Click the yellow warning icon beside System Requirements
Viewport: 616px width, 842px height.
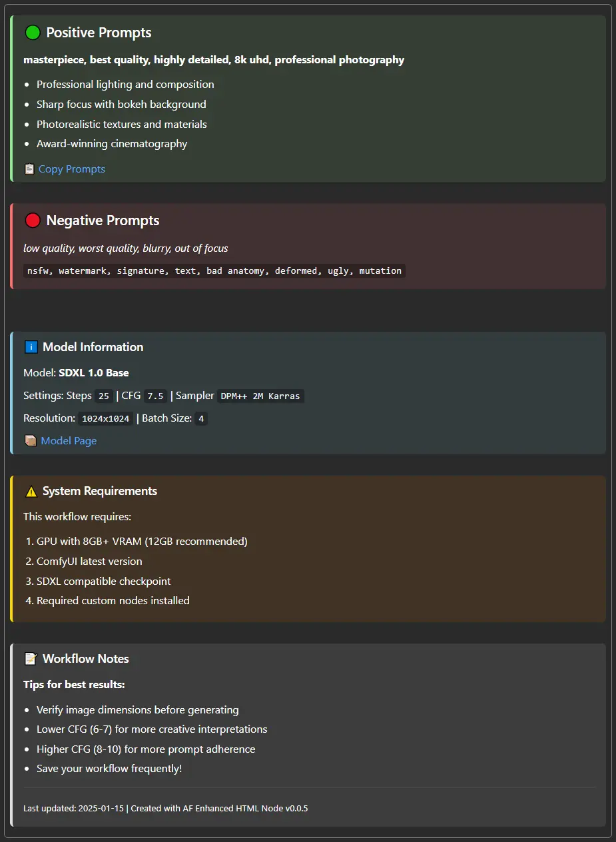coord(31,492)
